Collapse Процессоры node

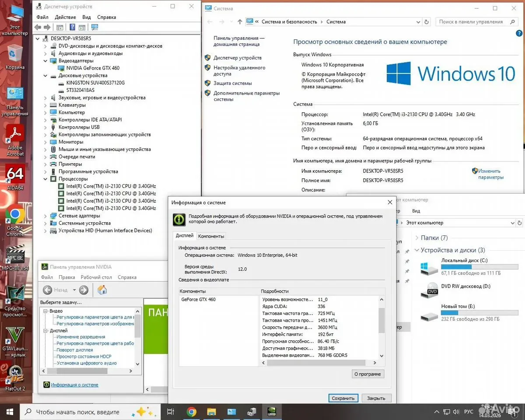pyautogui.click(x=45, y=179)
